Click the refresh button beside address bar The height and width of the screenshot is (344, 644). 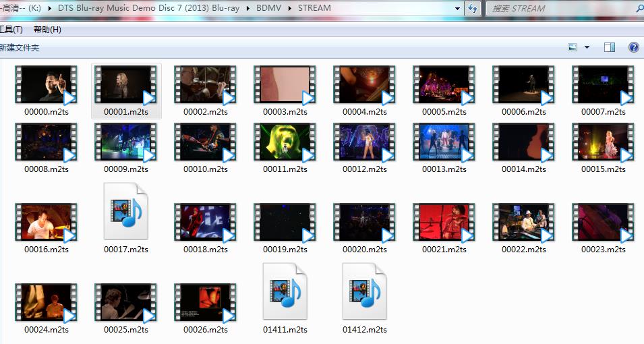tap(473, 9)
